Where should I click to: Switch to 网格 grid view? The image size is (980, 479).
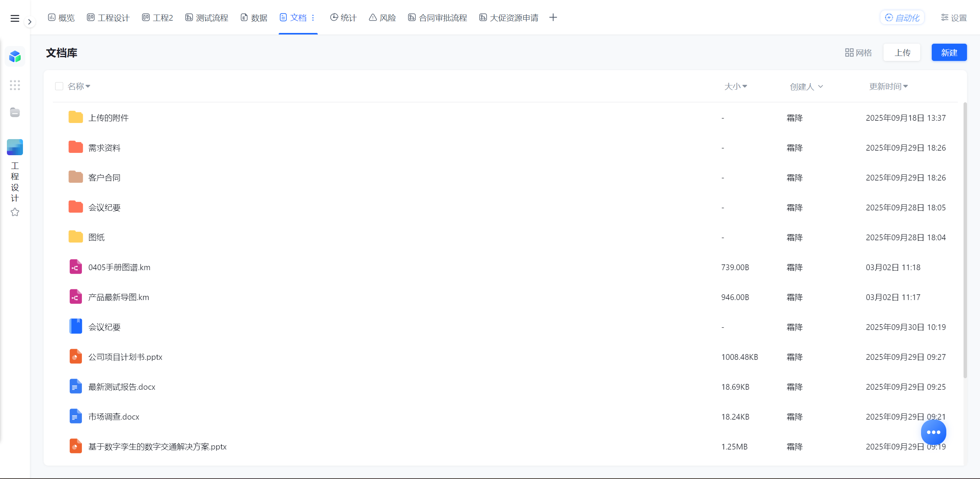click(x=858, y=52)
